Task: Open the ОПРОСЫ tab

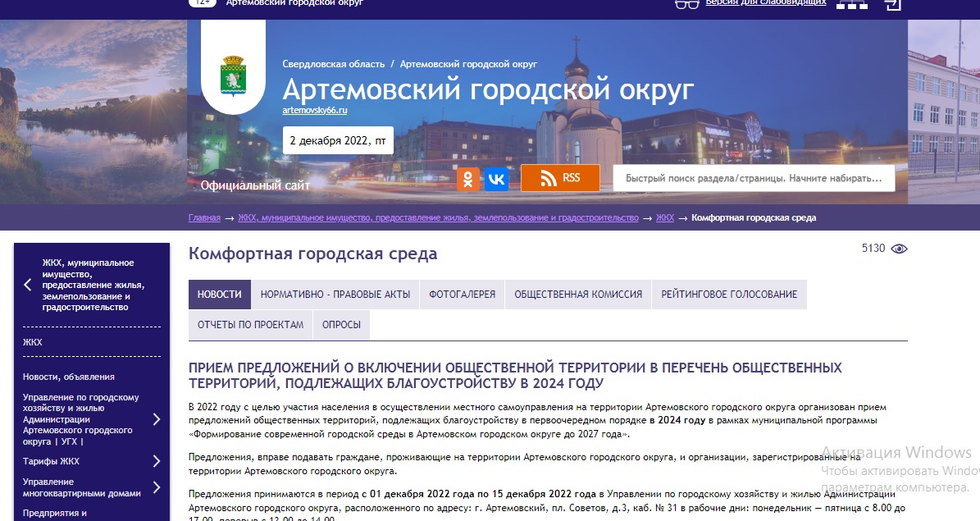Action: click(x=342, y=324)
